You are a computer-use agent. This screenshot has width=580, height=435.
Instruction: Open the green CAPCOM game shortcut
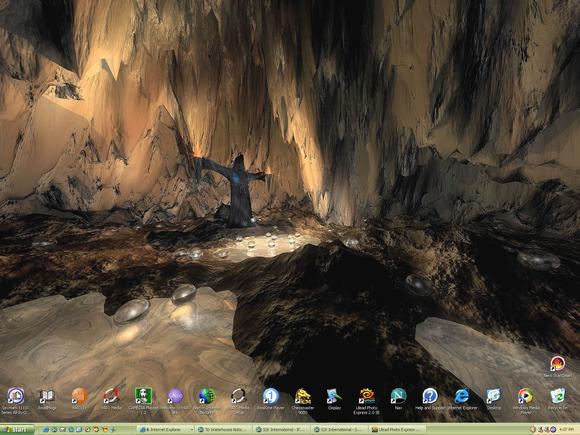(144, 396)
